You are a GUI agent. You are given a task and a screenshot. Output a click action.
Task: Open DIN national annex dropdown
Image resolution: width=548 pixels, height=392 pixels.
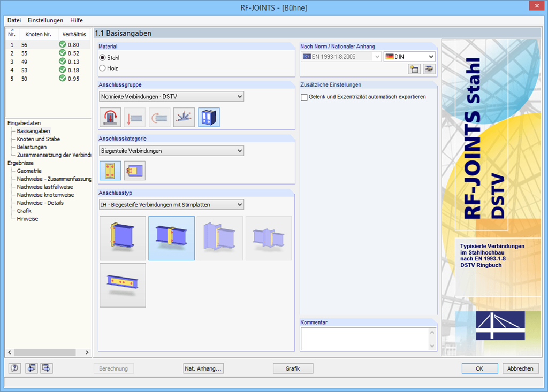point(409,57)
